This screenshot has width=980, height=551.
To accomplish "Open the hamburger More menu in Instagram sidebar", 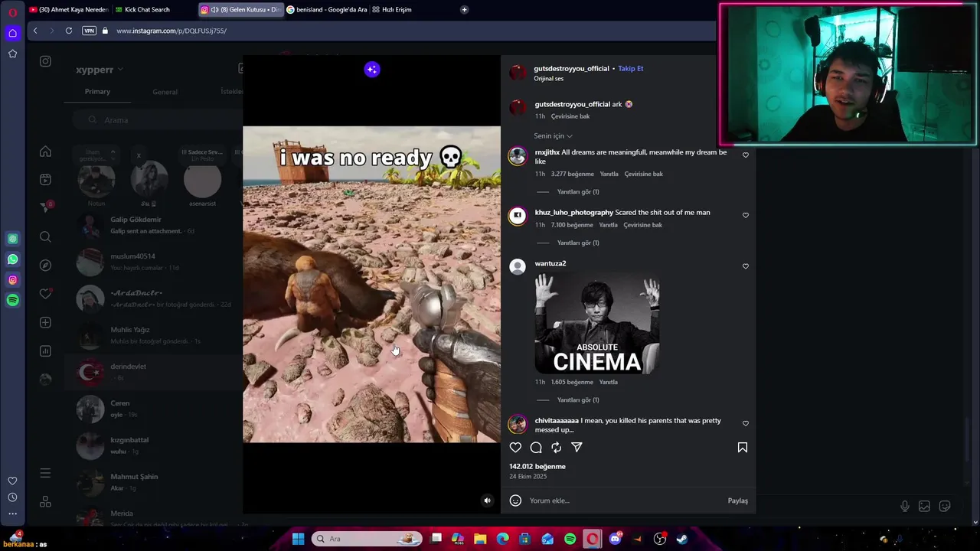I will 45,474.
